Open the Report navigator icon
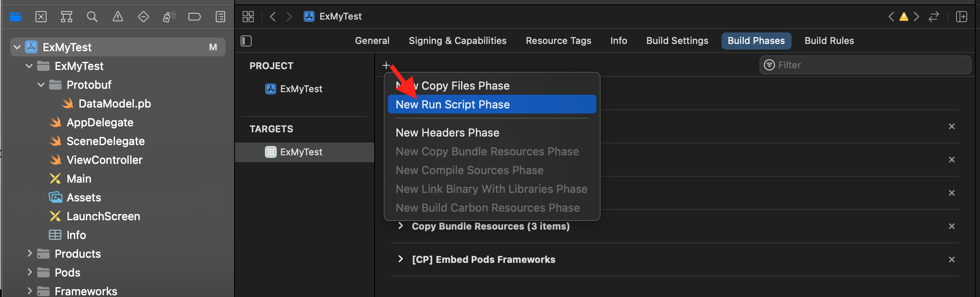 [220, 17]
